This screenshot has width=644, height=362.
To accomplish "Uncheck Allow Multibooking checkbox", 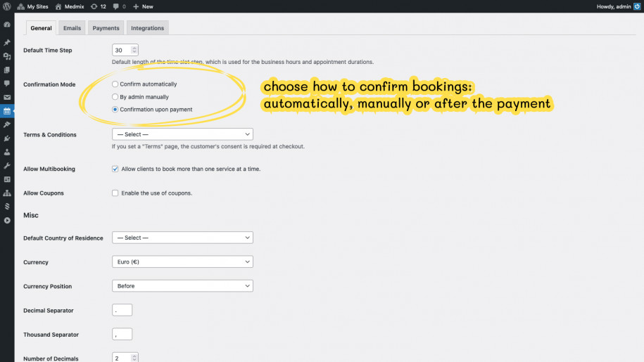I will 115,169.
